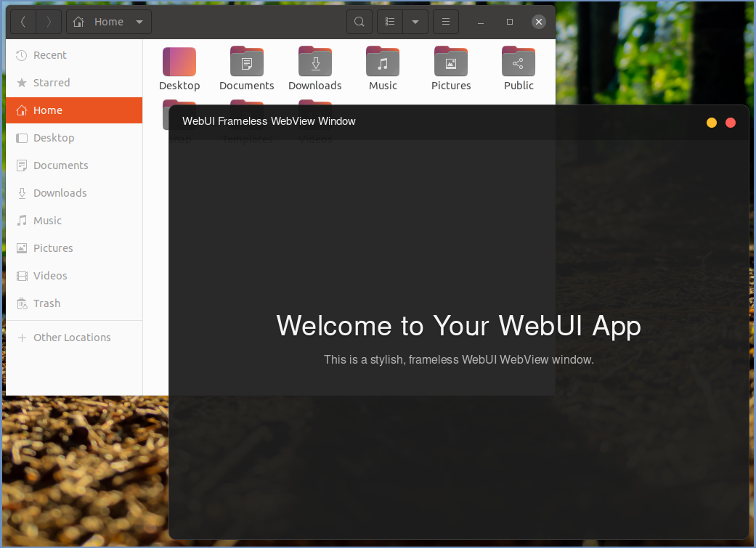Open the hamburger menu in Files
This screenshot has height=548, width=756.
coord(446,22)
